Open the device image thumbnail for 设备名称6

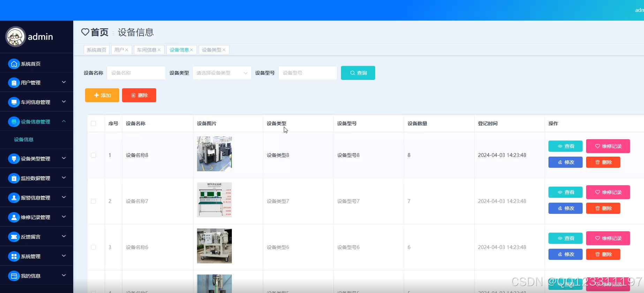tap(214, 246)
